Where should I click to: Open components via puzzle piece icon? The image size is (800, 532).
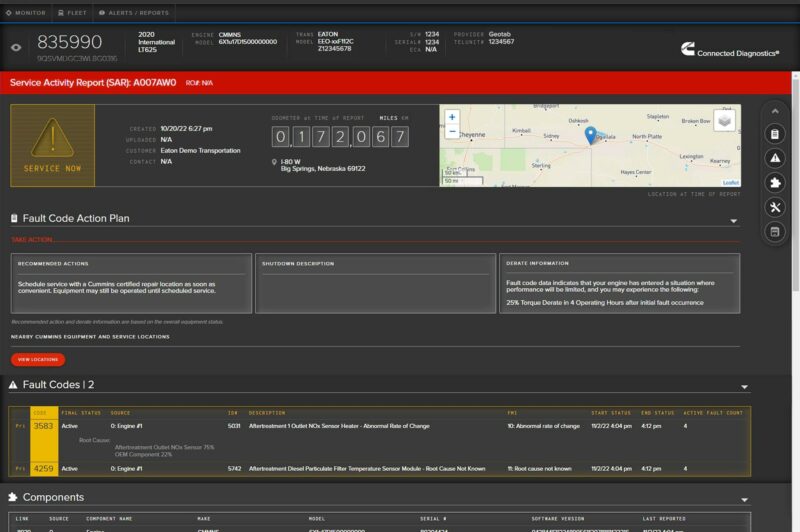pyautogui.click(x=775, y=183)
